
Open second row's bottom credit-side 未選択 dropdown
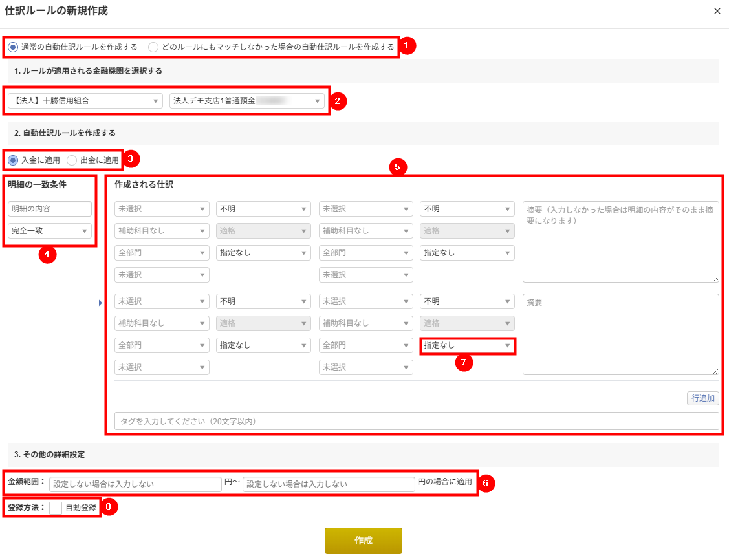click(x=366, y=367)
